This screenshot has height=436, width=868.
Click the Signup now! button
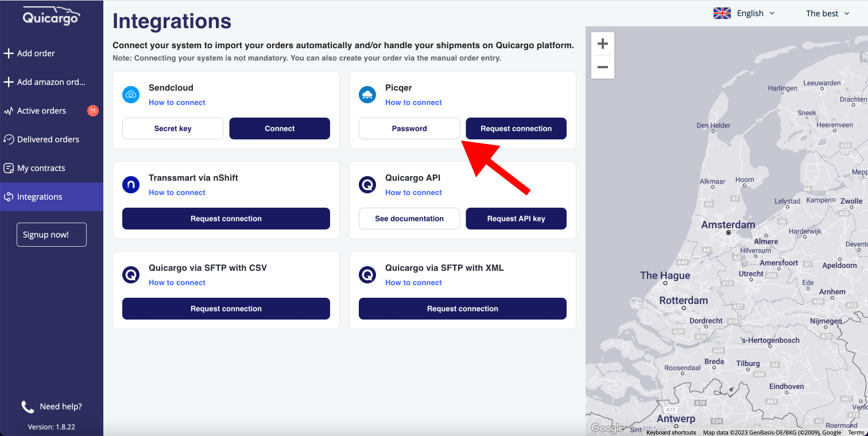click(52, 235)
